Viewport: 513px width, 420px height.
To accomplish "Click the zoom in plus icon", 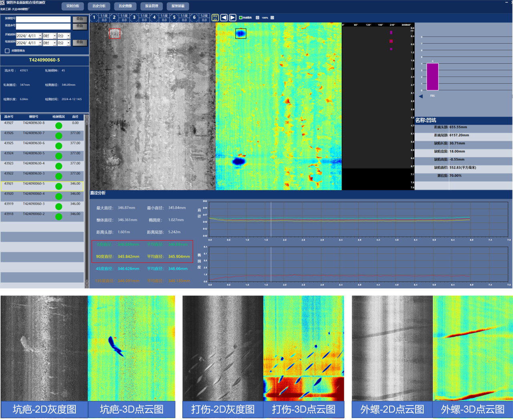I will [x=273, y=18].
